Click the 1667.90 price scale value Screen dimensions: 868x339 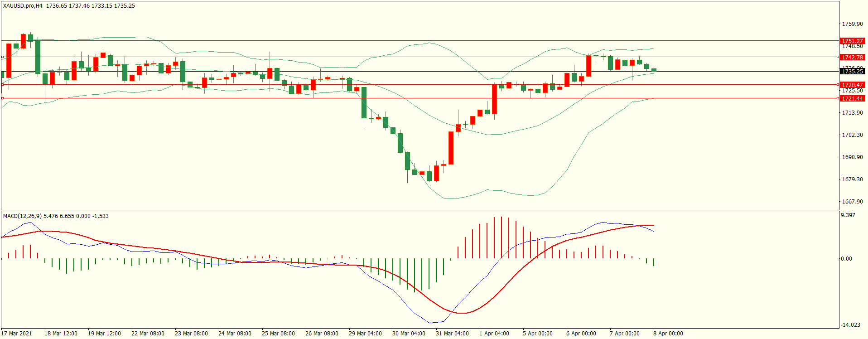(852, 202)
